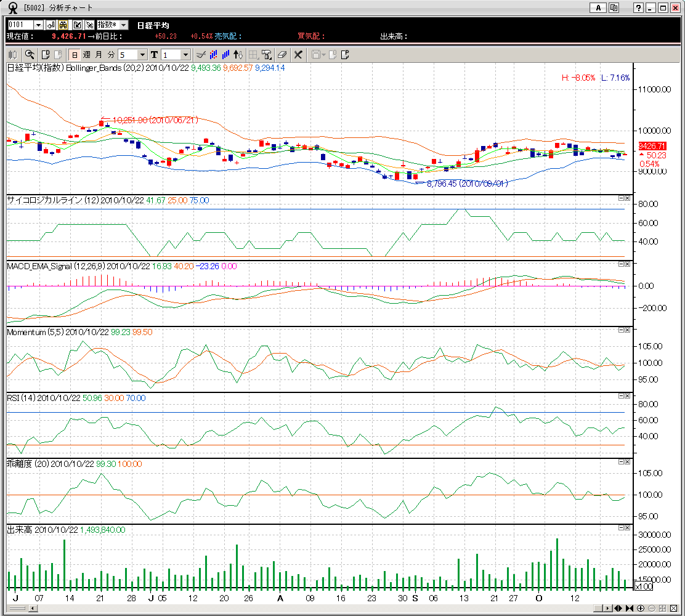Image resolution: width=685 pixels, height=616 pixels.
Task: Click the magnifier zoom tool icon
Action: (x=29, y=55)
